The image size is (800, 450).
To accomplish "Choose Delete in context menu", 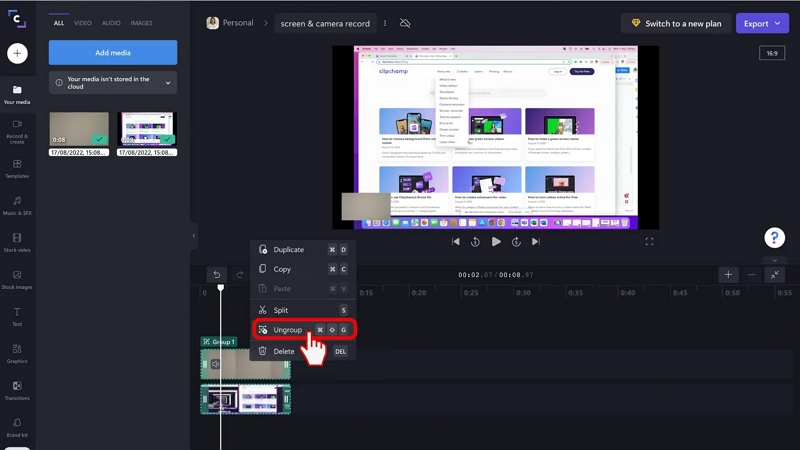I will coord(303,351).
